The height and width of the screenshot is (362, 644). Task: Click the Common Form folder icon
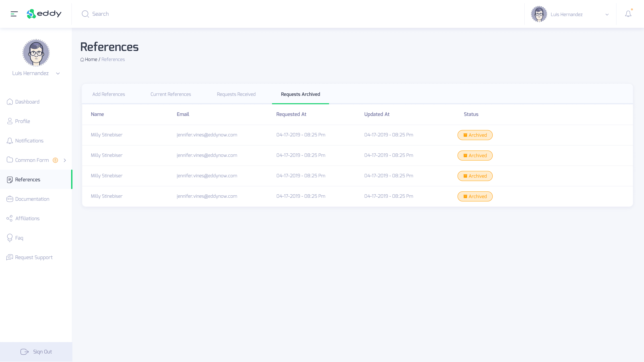point(10,160)
